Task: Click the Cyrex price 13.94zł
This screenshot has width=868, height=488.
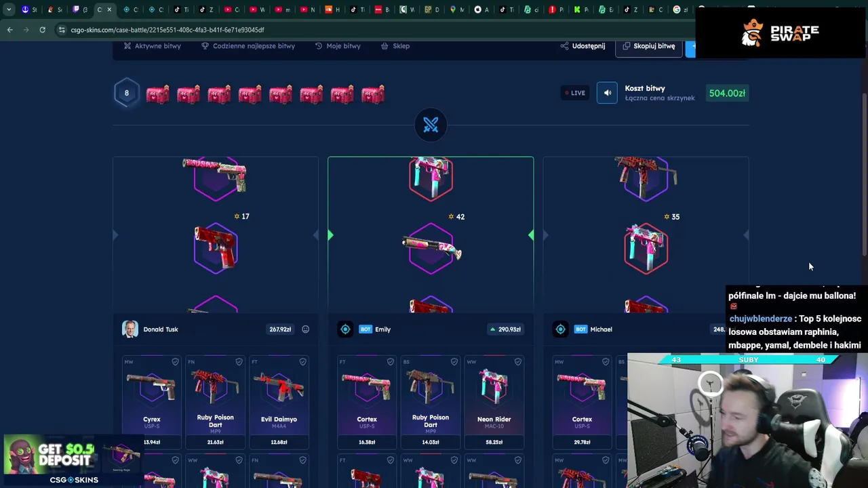Action: tap(152, 442)
